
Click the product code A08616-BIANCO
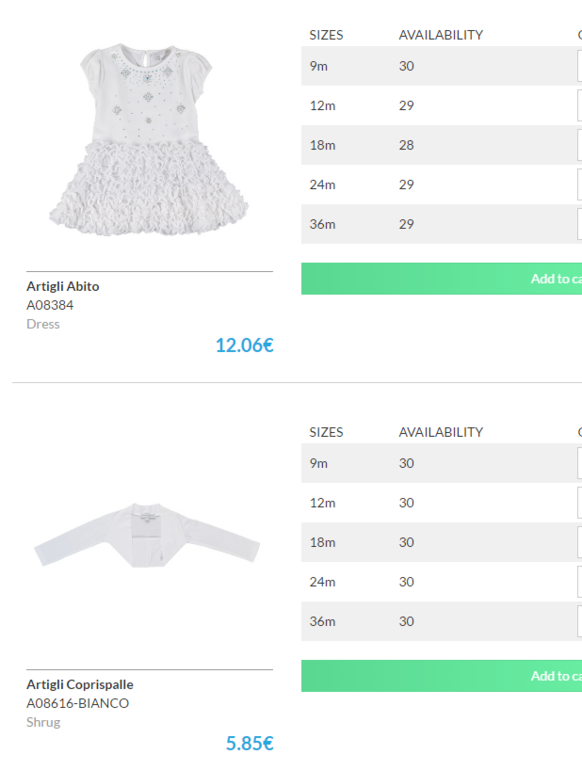click(x=78, y=703)
